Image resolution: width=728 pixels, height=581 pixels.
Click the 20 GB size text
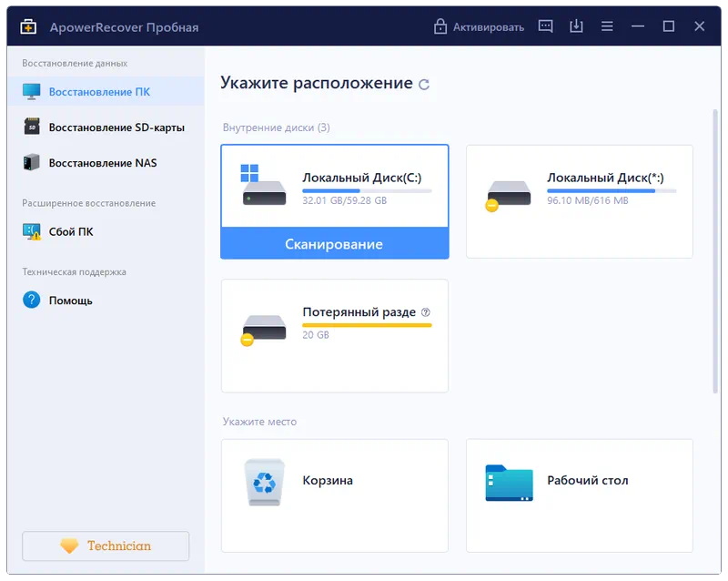(316, 334)
